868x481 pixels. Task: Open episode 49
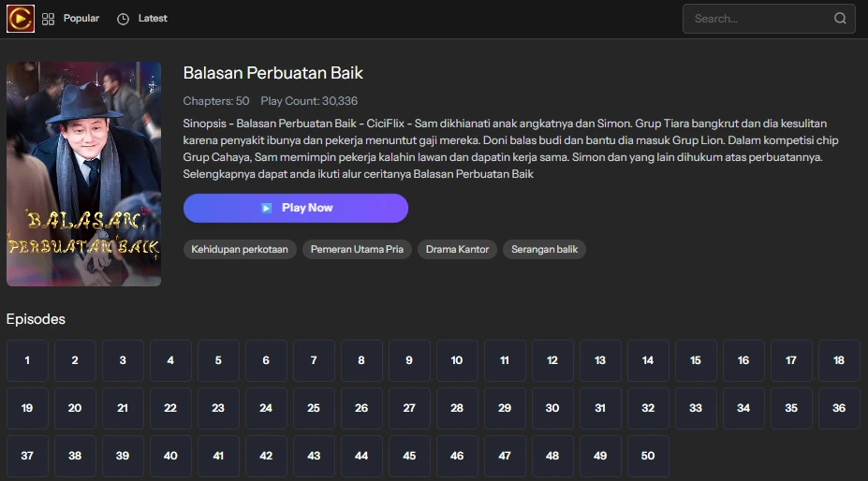tap(600, 456)
